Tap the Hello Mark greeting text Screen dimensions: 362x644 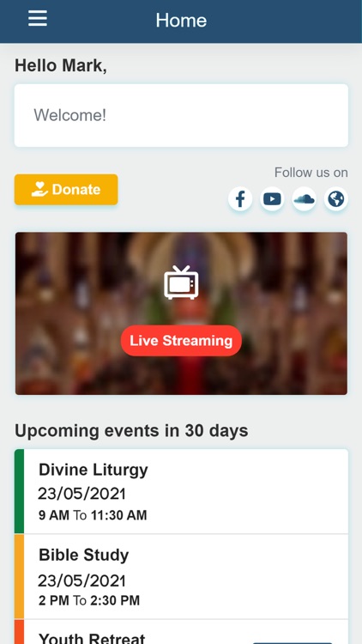coord(61,66)
